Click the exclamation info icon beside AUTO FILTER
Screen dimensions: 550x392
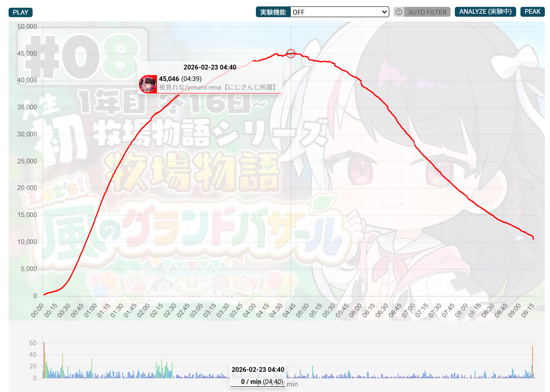tap(399, 12)
